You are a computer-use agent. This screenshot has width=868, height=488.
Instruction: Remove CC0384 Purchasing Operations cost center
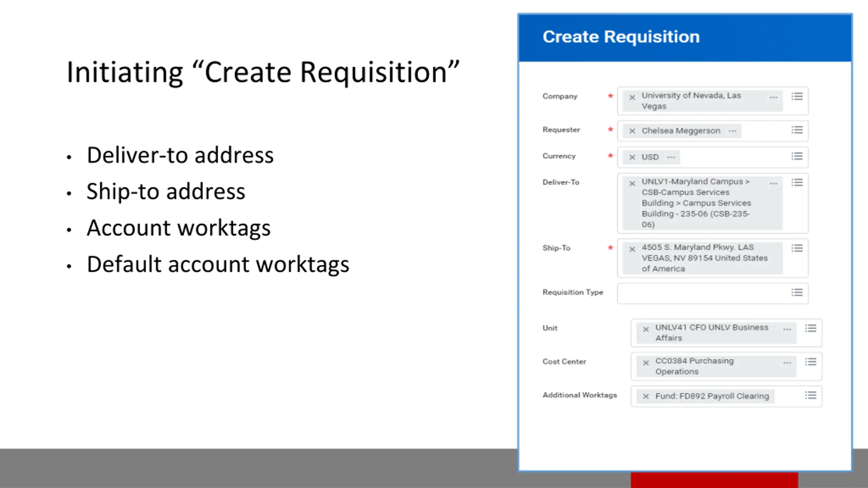click(x=646, y=363)
